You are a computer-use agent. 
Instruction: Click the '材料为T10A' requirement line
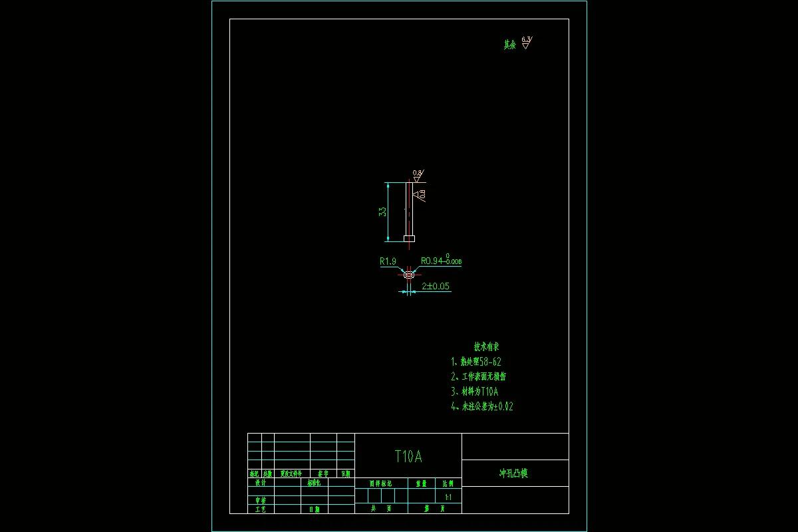[475, 392]
